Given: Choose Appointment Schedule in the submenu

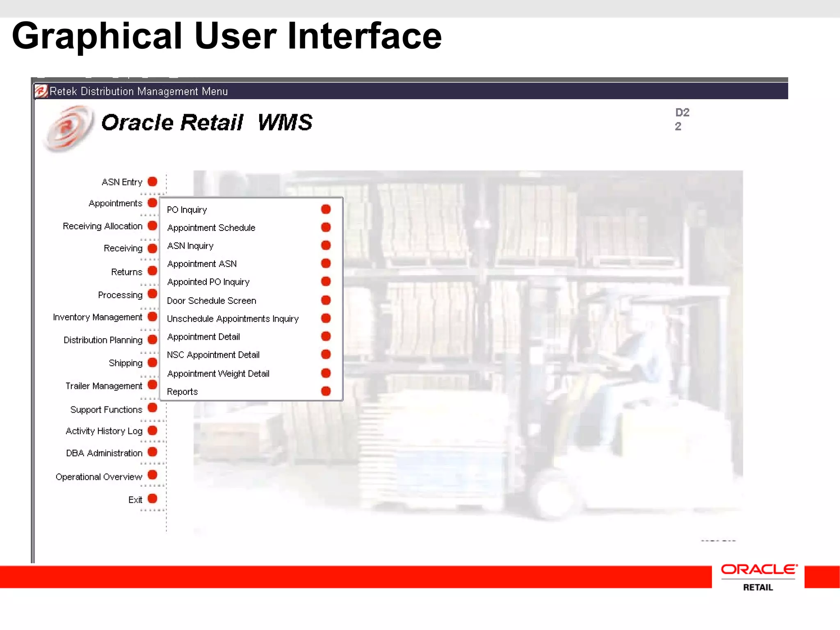Looking at the screenshot, I should click(x=211, y=228).
